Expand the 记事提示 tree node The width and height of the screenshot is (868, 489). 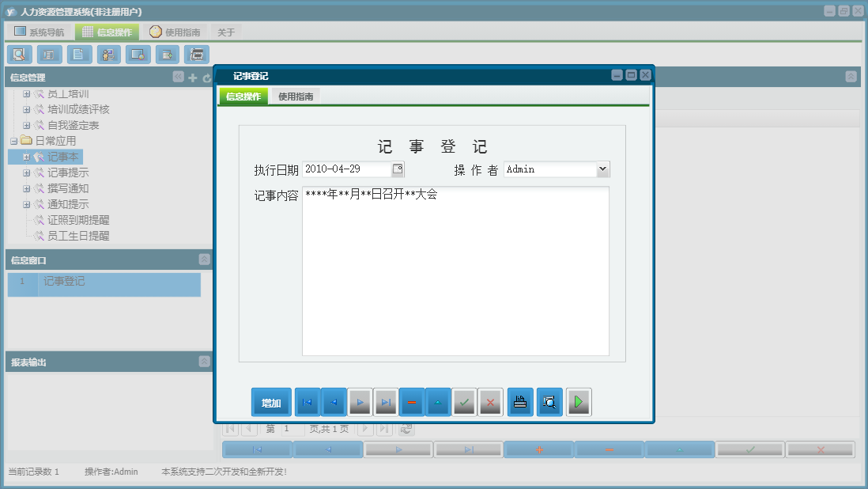pos(26,172)
